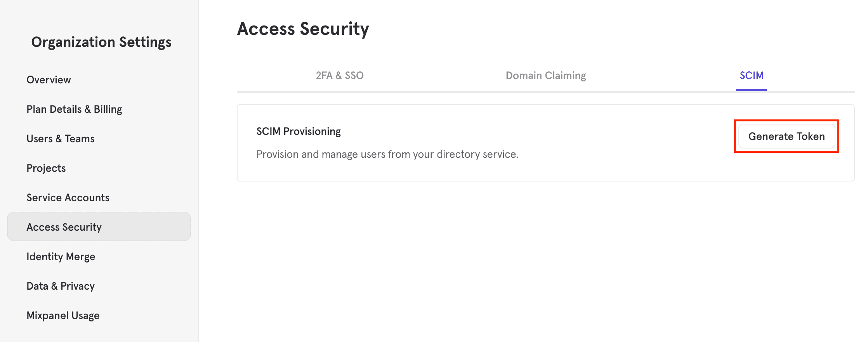Click the active SCIM tab underline
Image resolution: width=868 pixels, height=342 pixels.
[x=751, y=90]
